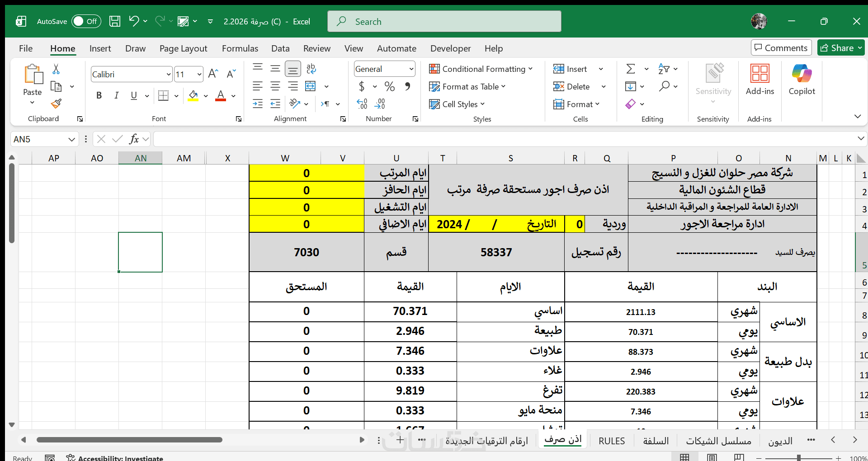Select the column AM header
Viewport: 868px width, 461px height.
click(184, 158)
